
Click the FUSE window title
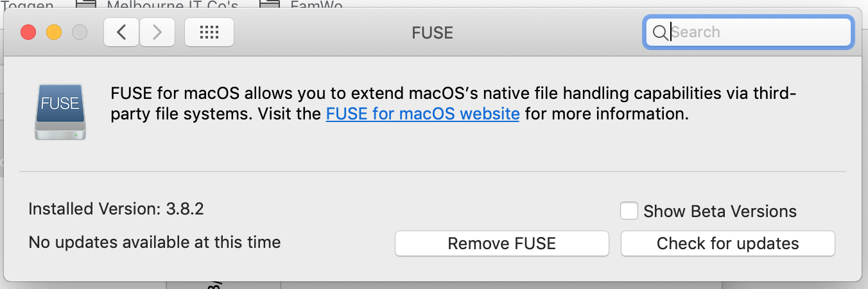pyautogui.click(x=433, y=32)
